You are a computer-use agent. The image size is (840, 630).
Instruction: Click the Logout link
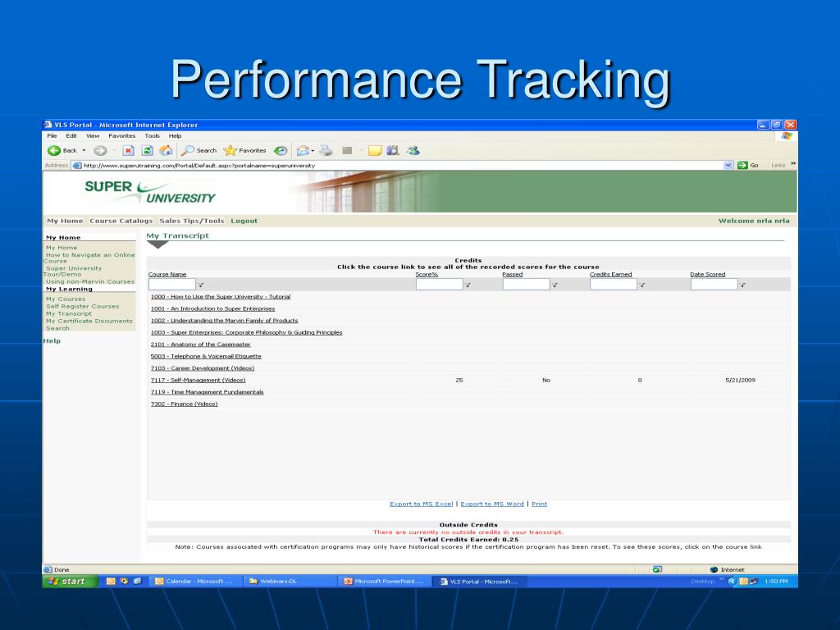[244, 221]
